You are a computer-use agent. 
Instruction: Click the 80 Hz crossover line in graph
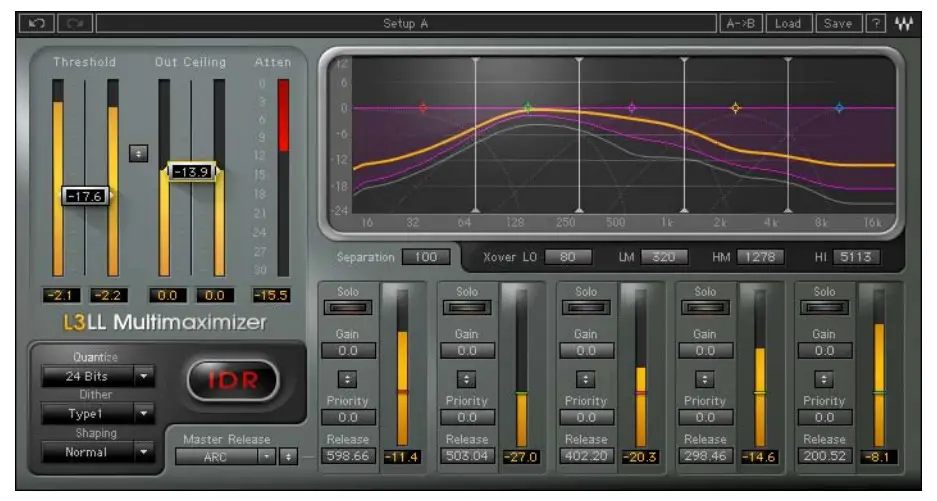(475, 135)
